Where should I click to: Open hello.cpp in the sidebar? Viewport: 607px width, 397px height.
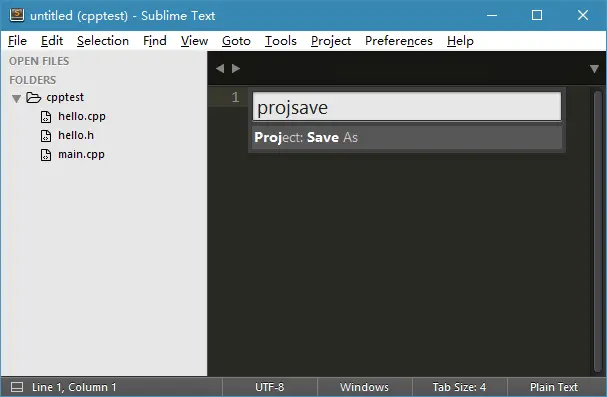82,116
